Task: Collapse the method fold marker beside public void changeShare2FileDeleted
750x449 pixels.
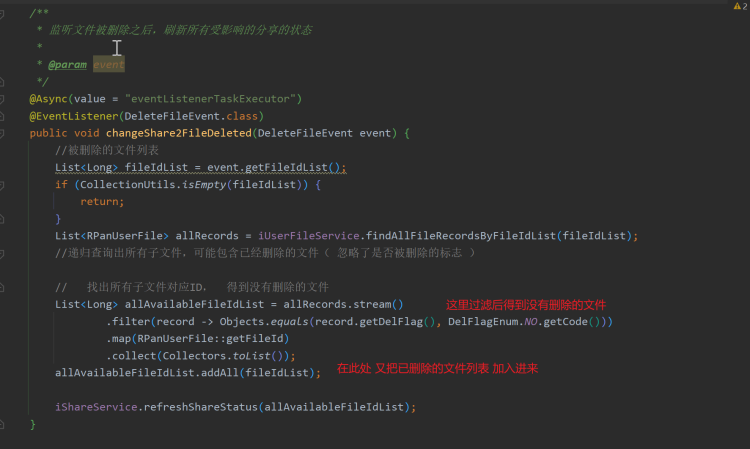Action: click(2, 133)
